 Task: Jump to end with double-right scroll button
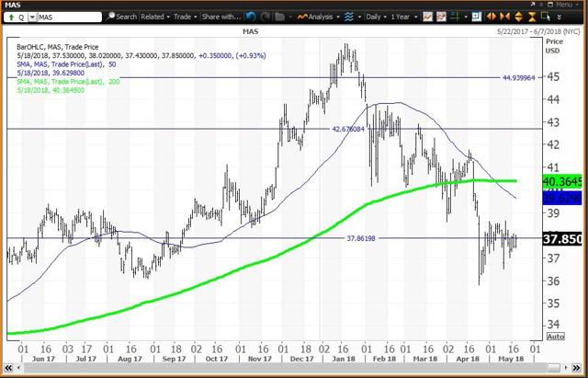click(x=576, y=368)
